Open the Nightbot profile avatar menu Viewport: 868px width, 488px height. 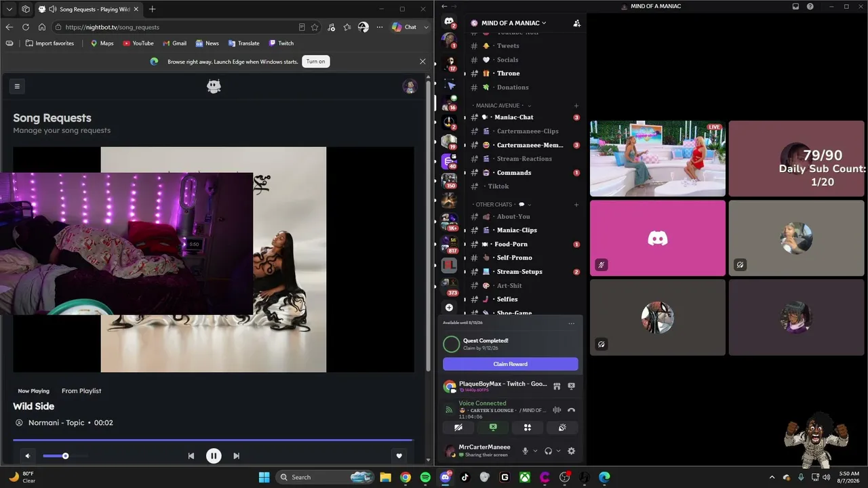(x=410, y=86)
